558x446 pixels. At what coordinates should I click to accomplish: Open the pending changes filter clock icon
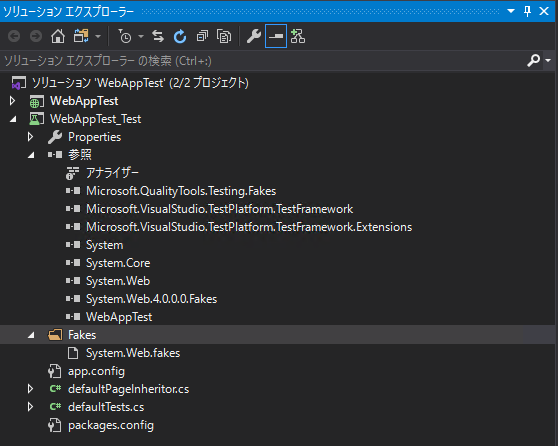pos(125,36)
